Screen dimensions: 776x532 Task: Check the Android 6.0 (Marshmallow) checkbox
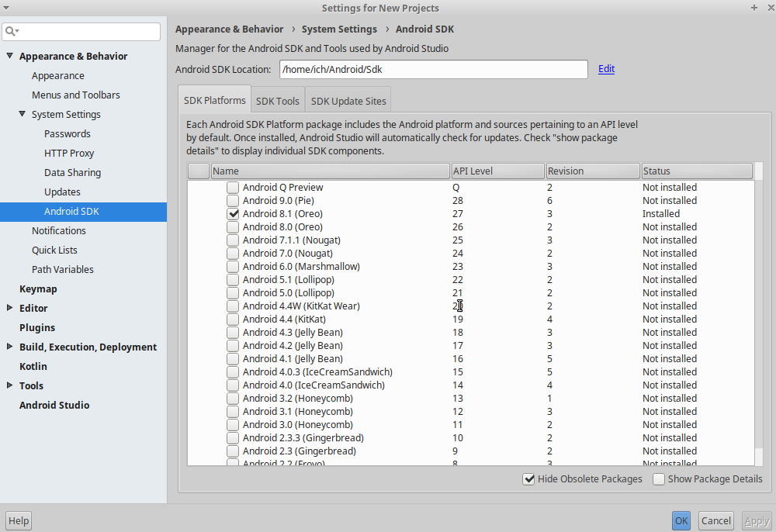pos(233,267)
